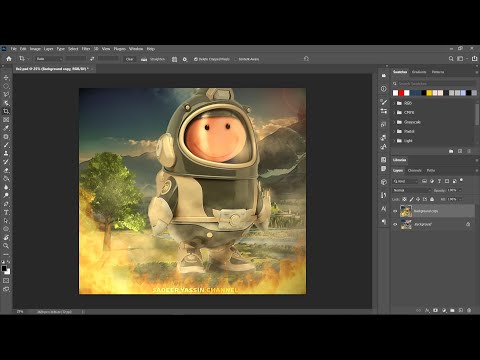The image size is (480, 360).
Task: Open Paragraph panel icon in dock
Action: [384, 222]
